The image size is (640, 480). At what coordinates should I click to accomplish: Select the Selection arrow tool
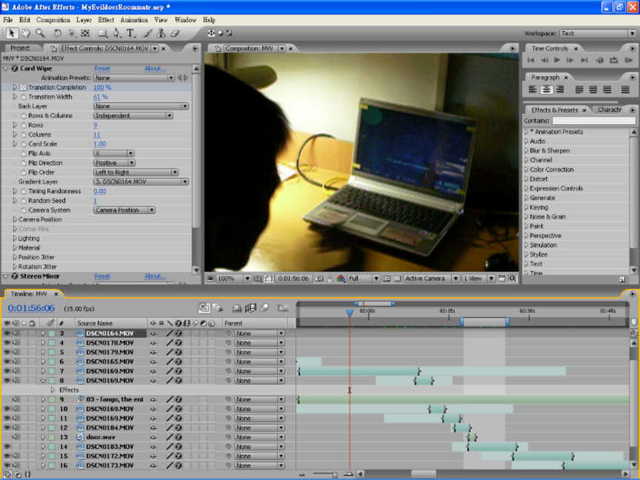point(11,33)
